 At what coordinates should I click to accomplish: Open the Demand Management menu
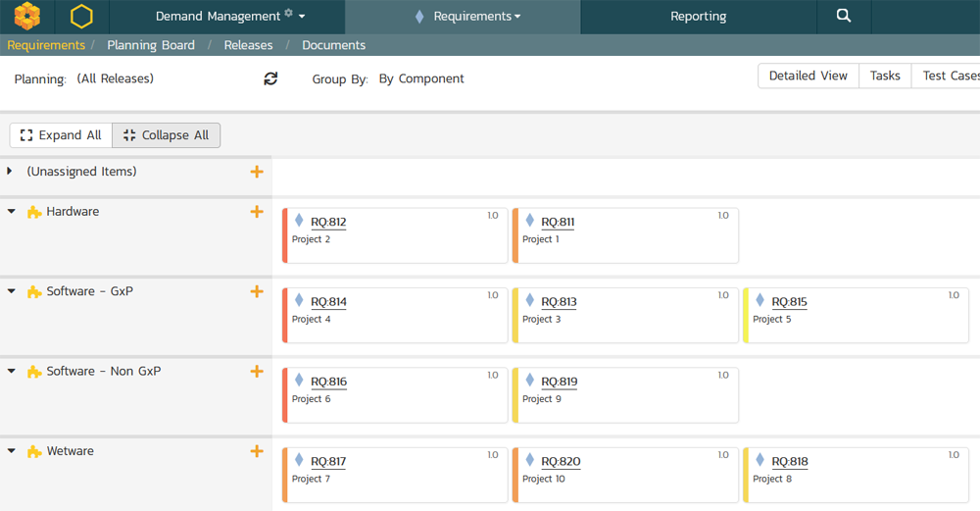tap(230, 17)
